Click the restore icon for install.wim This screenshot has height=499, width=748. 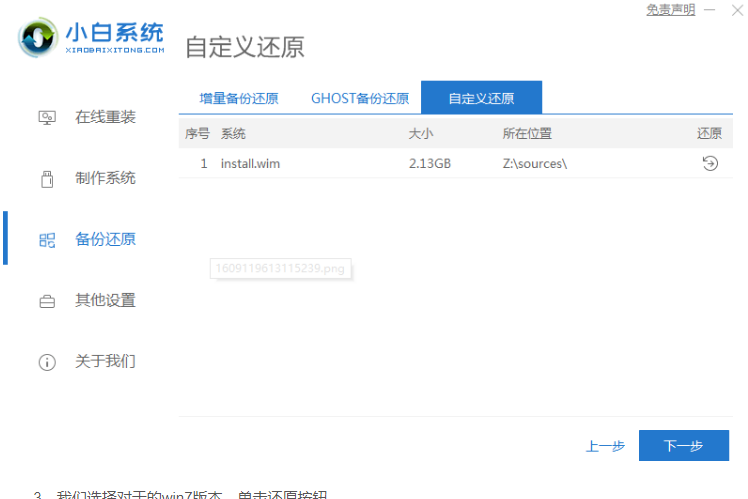(709, 163)
